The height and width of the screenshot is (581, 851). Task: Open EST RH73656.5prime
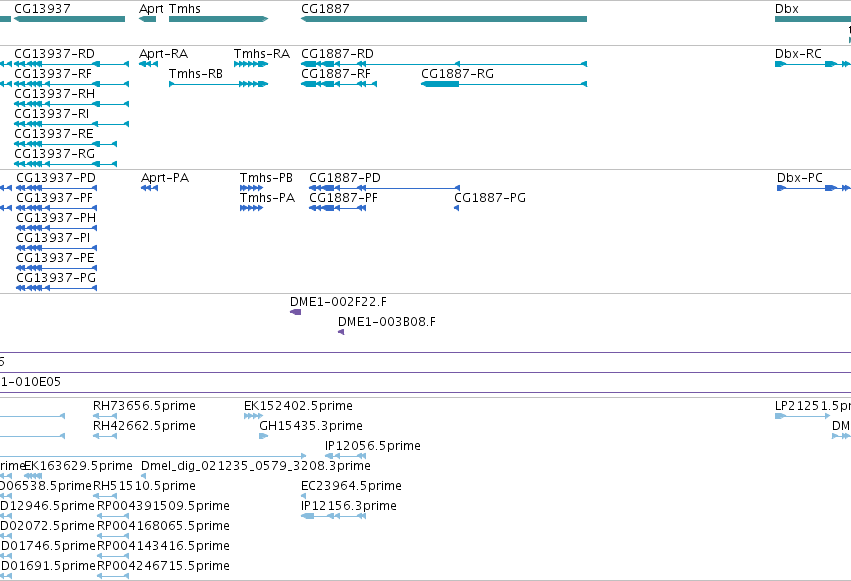pos(144,406)
